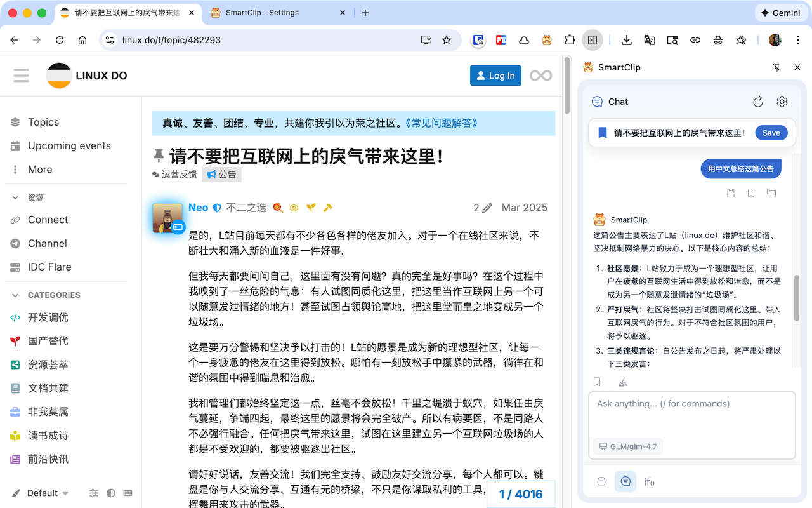Screen dimensions: 812x508
Task: Click the bookmark-add icon under user message
Action: tap(751, 193)
